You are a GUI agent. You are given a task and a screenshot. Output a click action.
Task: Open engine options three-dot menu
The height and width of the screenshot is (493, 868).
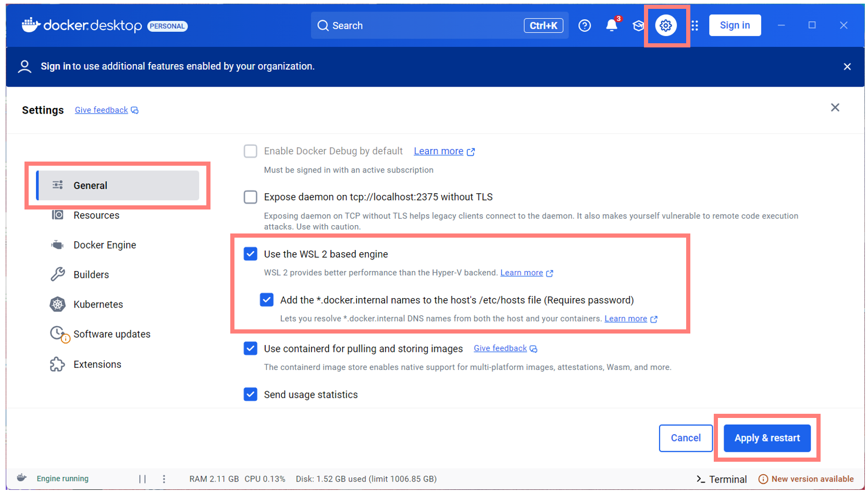tap(164, 478)
